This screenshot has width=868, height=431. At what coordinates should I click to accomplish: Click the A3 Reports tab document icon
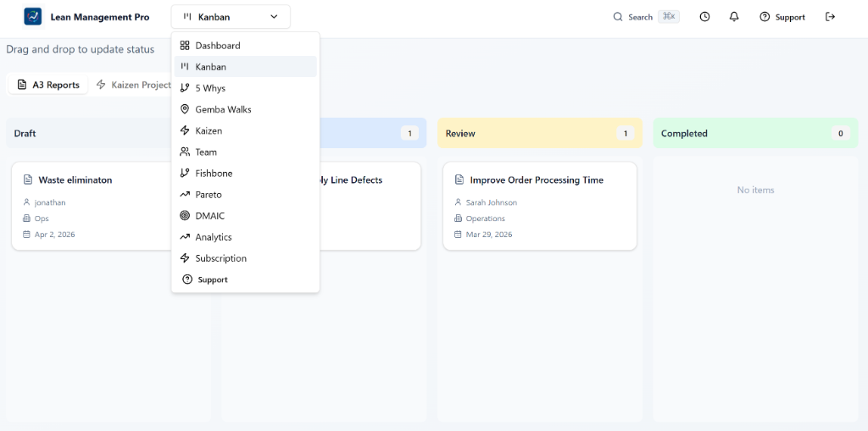[22, 85]
